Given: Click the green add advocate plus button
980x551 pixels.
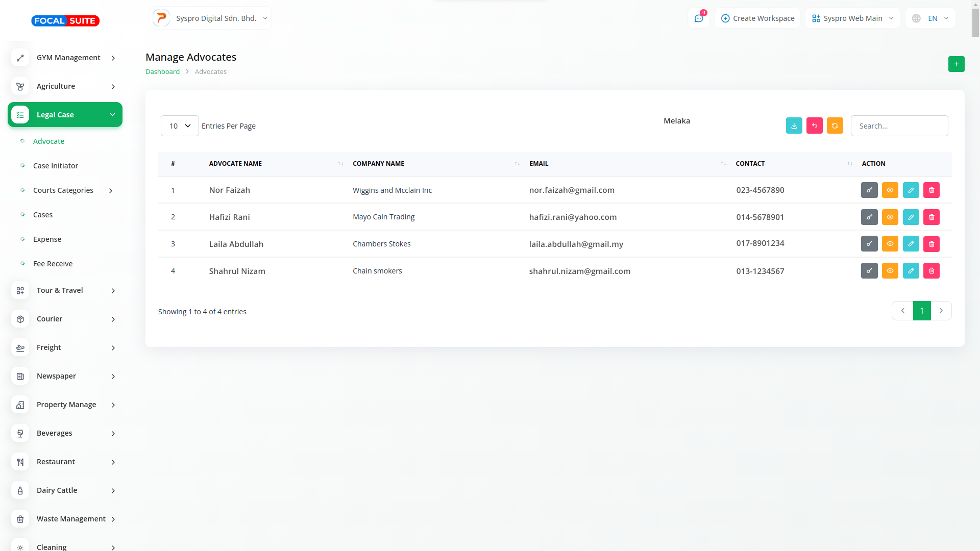Looking at the screenshot, I should pos(956,64).
